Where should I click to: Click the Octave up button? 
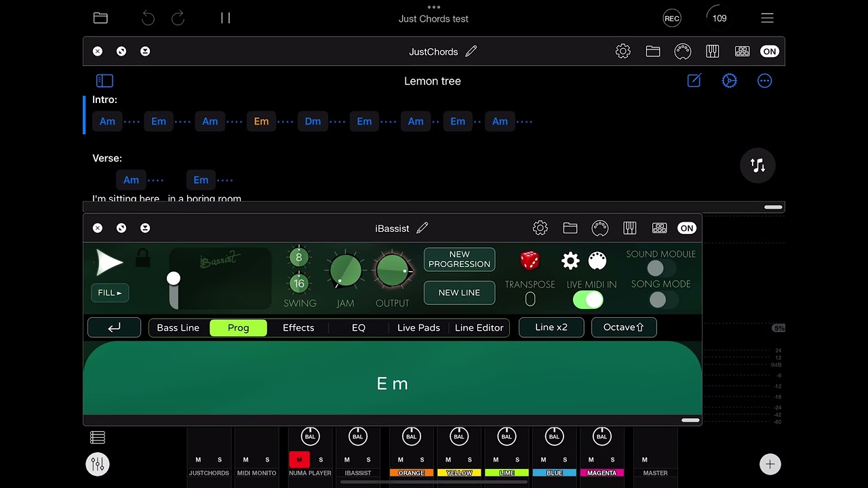point(624,327)
